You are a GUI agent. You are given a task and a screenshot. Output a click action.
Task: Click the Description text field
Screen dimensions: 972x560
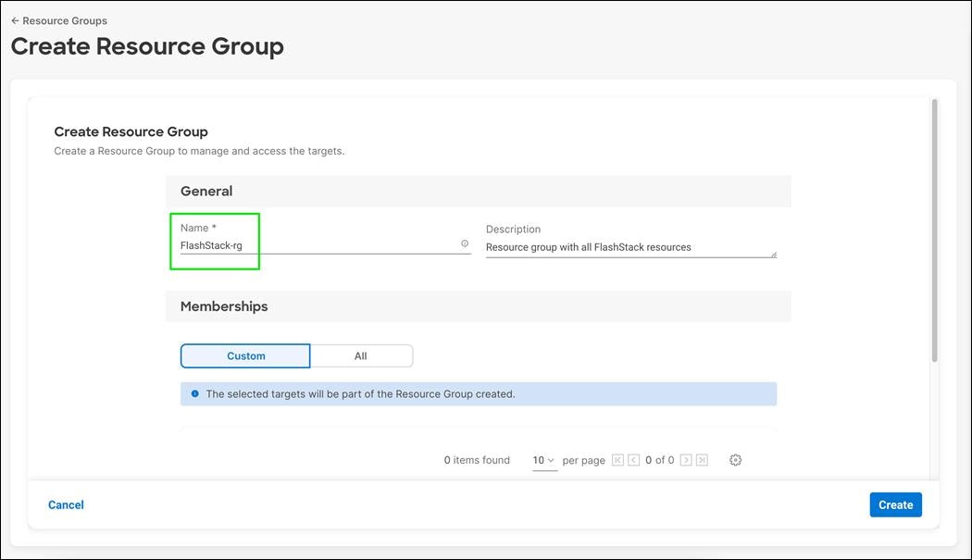tap(629, 246)
